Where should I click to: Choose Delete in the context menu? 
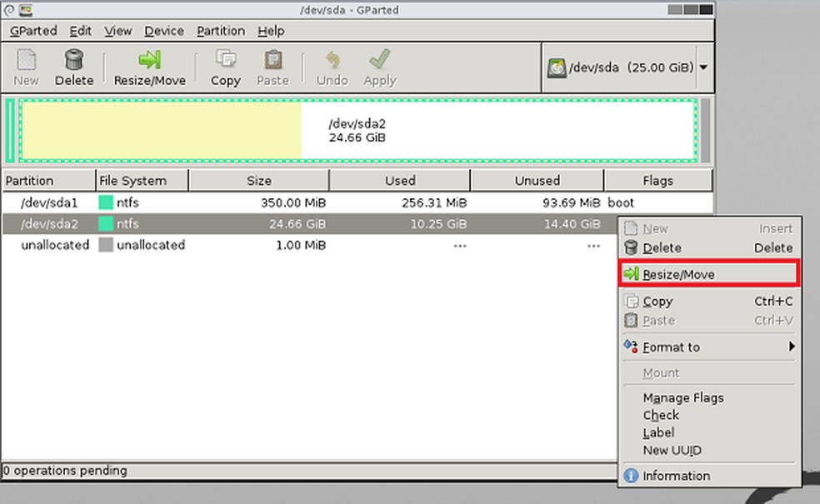click(x=708, y=247)
